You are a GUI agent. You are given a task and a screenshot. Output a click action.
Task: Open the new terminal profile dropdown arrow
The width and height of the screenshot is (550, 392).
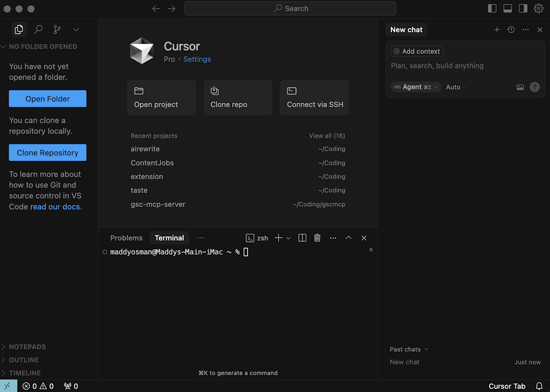(x=288, y=238)
